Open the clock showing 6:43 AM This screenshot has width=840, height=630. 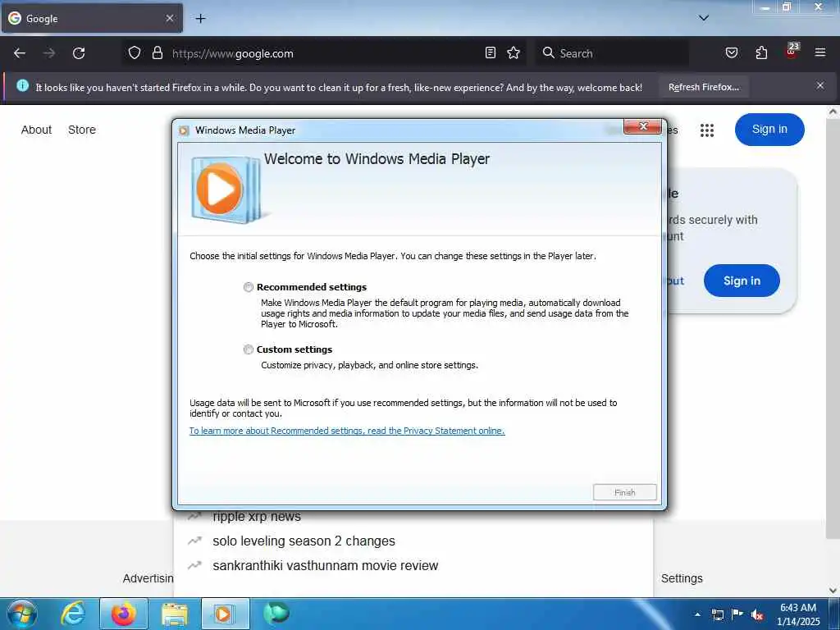coord(798,614)
